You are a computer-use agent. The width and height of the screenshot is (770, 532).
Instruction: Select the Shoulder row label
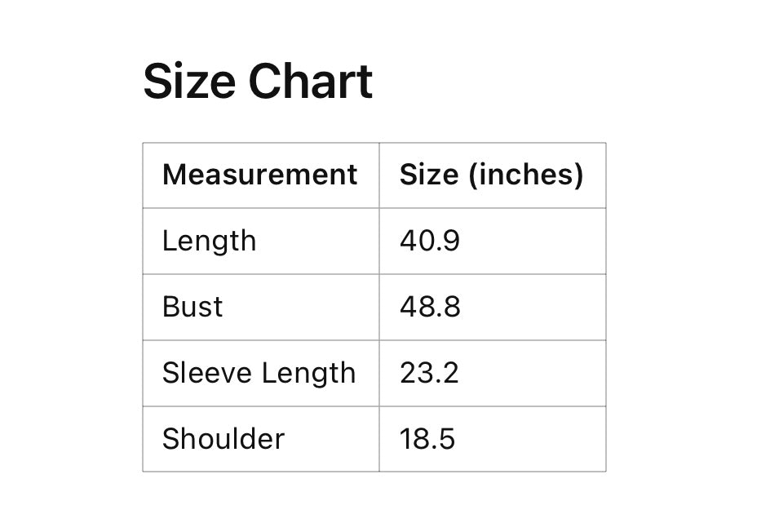223,439
